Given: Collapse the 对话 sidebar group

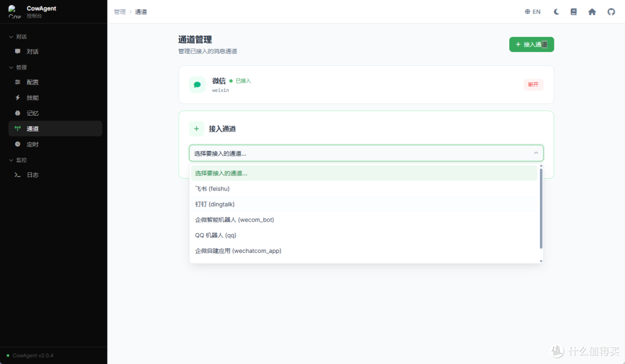Looking at the screenshot, I should (x=17, y=36).
